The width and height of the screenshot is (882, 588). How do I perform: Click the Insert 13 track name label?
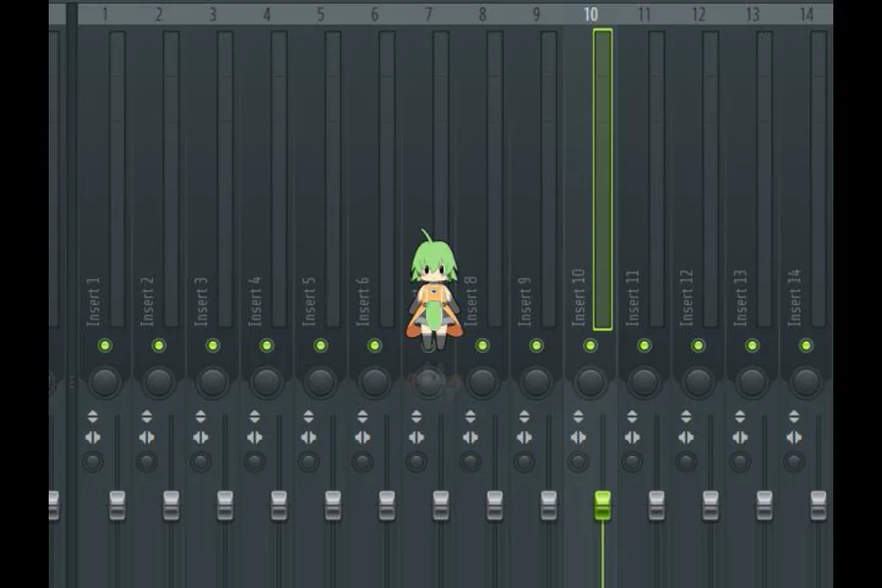point(741,298)
